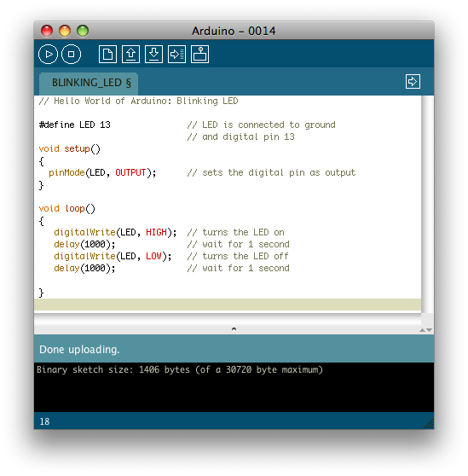The height and width of the screenshot is (476, 468).
Task: Click "digitalWrite(LED, LOW);" statement
Action: point(113,256)
